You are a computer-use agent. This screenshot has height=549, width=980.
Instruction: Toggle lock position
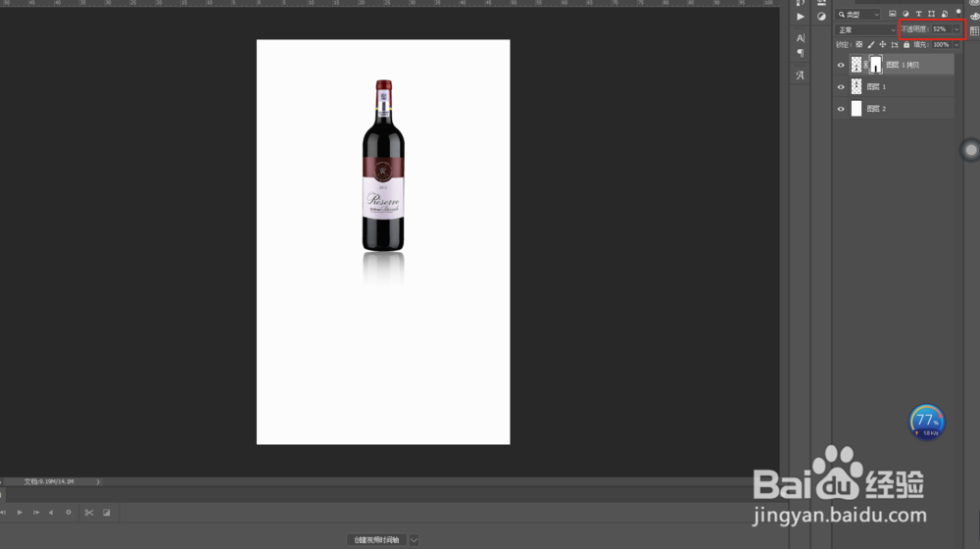tap(883, 44)
